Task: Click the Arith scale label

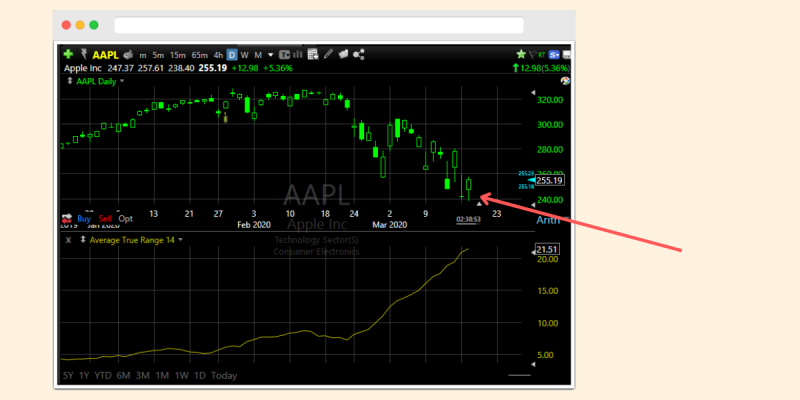Action: [x=547, y=220]
